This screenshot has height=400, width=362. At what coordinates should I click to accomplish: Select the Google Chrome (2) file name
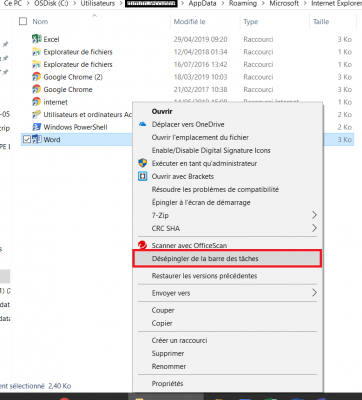point(73,77)
